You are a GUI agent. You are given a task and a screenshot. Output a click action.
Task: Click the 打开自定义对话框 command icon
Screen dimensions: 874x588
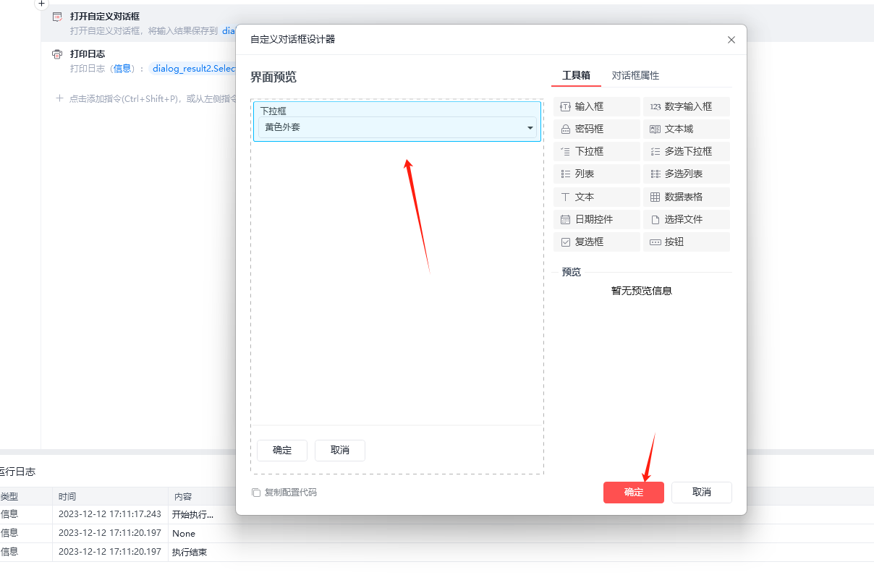[x=57, y=16]
